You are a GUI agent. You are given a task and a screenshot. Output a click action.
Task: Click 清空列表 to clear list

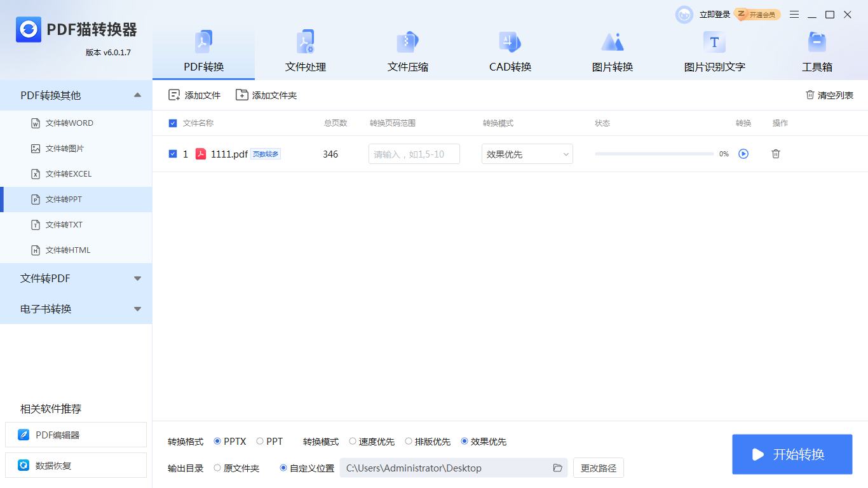(829, 95)
